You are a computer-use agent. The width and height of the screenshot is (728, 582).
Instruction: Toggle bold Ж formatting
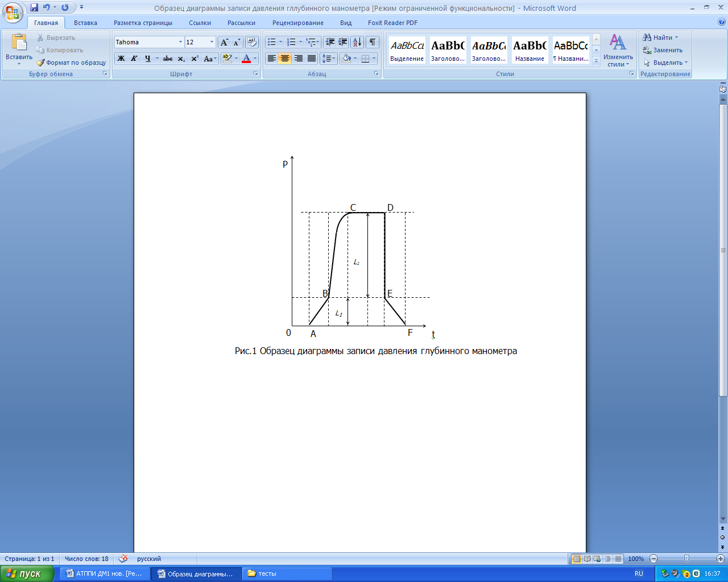[x=121, y=58]
